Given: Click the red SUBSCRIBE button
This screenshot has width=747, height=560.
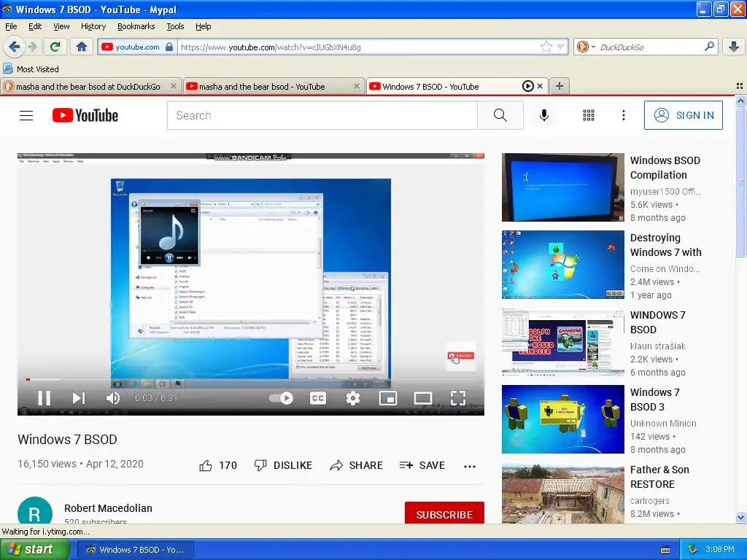Looking at the screenshot, I should (444, 513).
